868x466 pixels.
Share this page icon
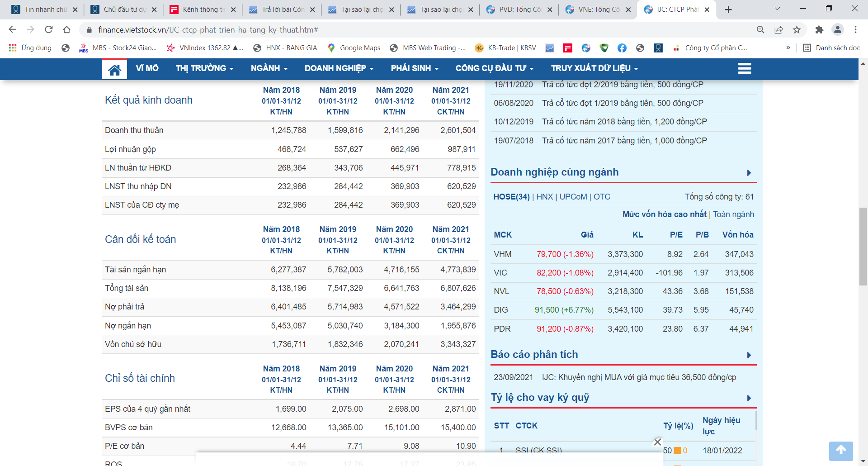click(778, 29)
